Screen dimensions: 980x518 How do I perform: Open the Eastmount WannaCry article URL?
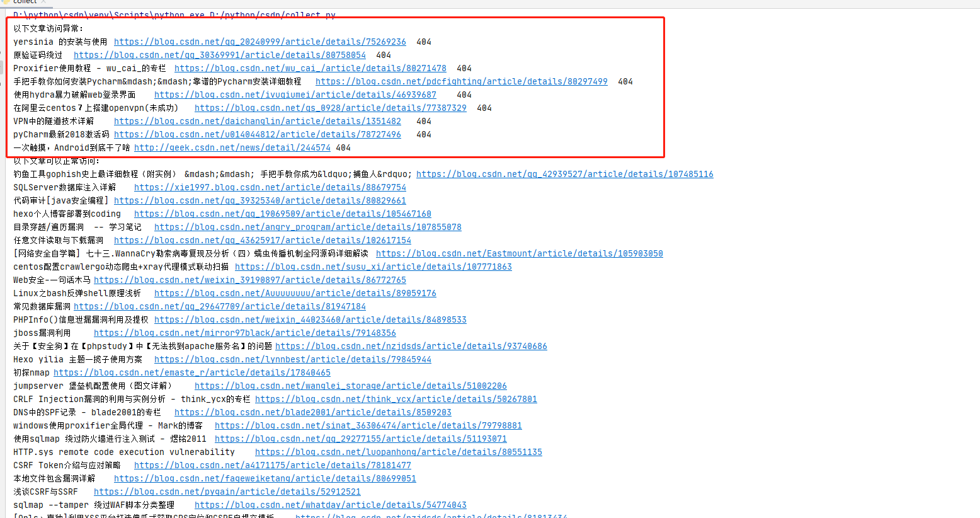520,253
